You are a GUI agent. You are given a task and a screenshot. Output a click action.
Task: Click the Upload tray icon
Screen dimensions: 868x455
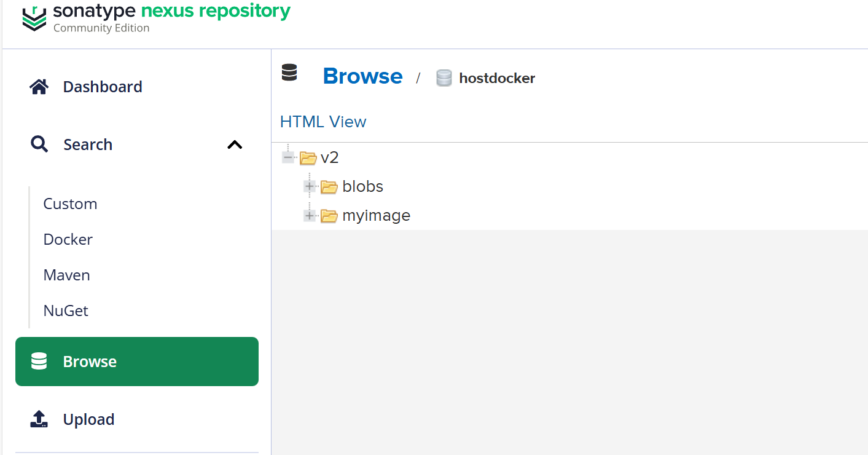(39, 419)
